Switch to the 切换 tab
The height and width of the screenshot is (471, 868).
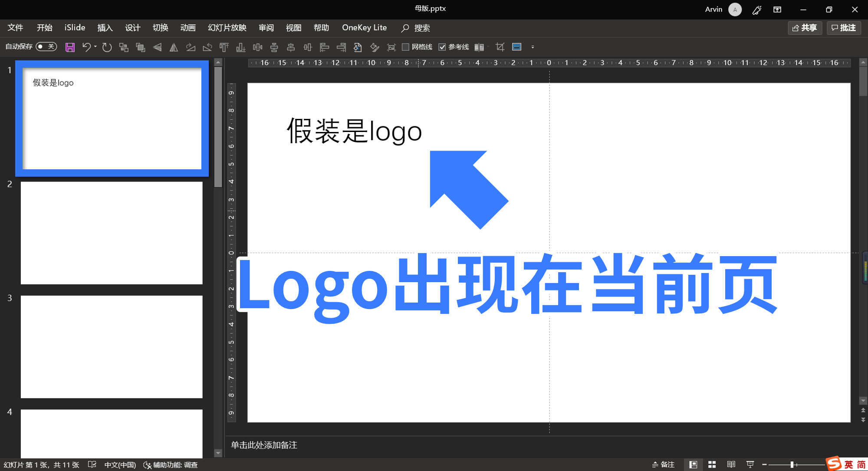(x=160, y=28)
